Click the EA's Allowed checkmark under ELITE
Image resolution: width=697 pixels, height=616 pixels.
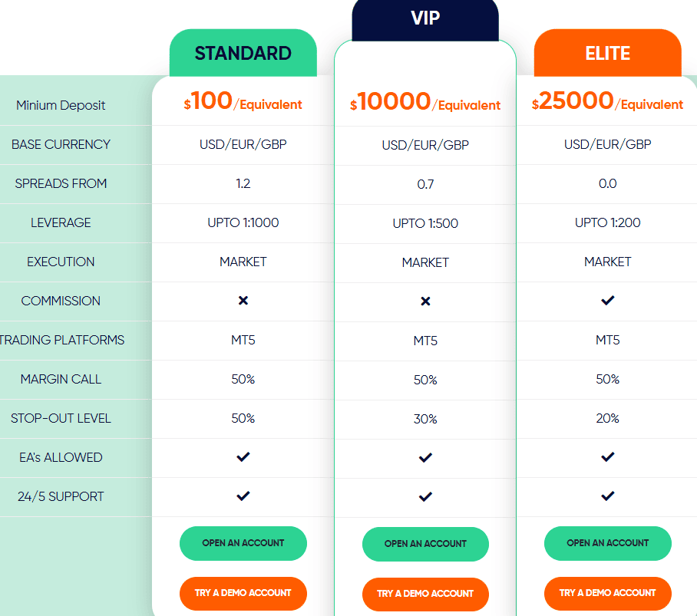pyautogui.click(x=607, y=457)
